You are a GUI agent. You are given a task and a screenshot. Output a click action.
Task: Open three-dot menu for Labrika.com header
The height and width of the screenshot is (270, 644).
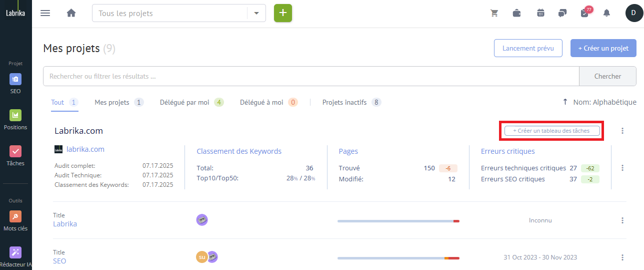(x=622, y=131)
